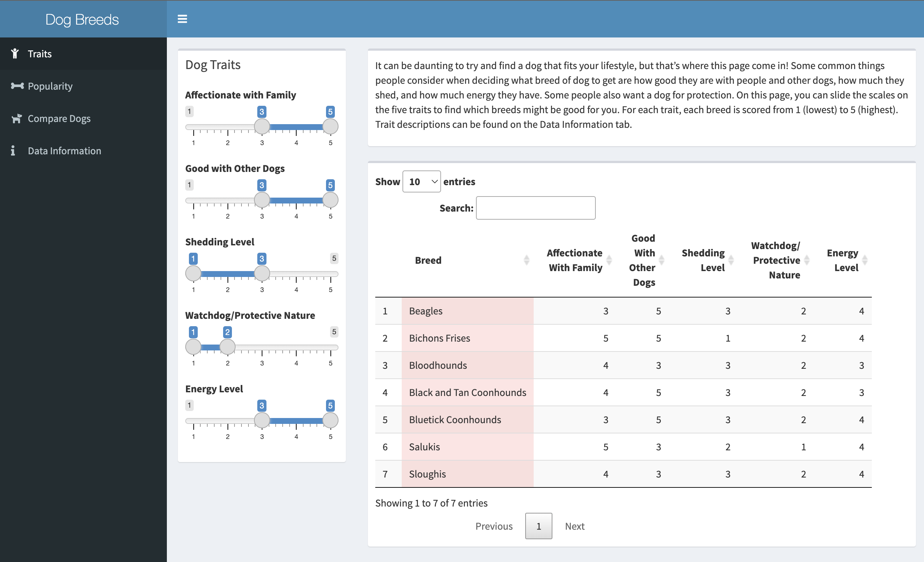Screen dimensions: 924x562
Task: Select the Data Information tab
Action: (x=64, y=150)
